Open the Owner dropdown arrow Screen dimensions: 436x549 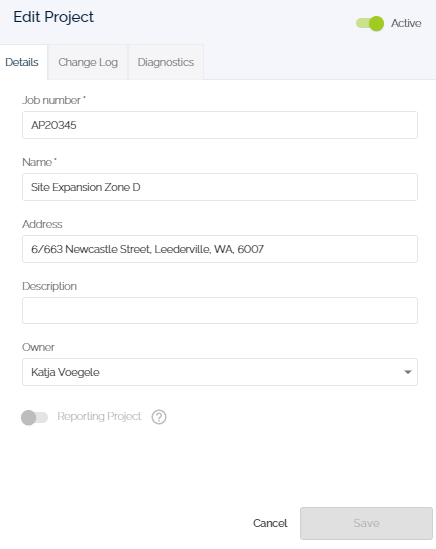tap(408, 372)
